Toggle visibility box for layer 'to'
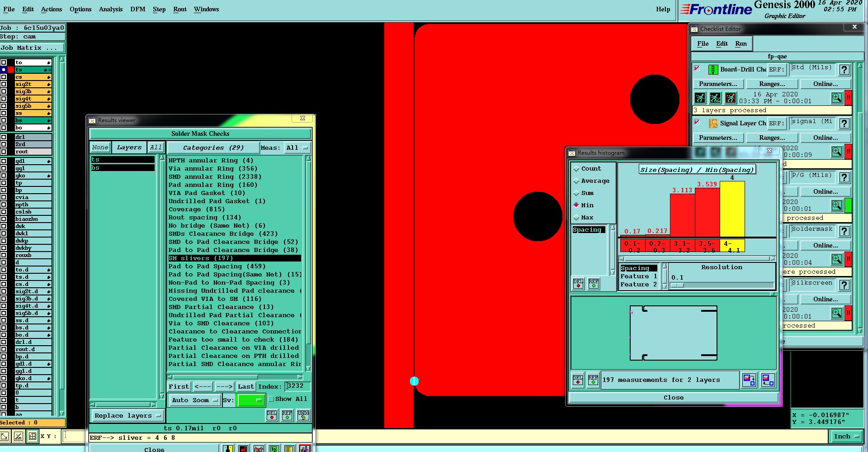868x452 pixels. point(4,62)
